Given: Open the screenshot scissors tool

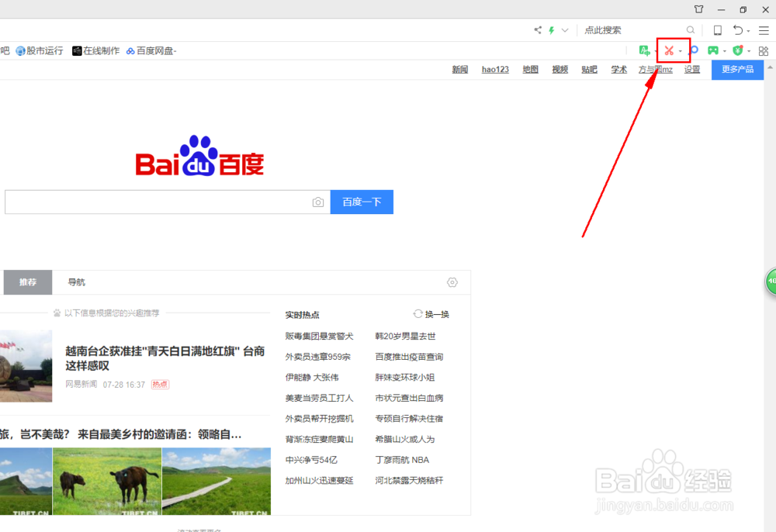Looking at the screenshot, I should [x=669, y=50].
